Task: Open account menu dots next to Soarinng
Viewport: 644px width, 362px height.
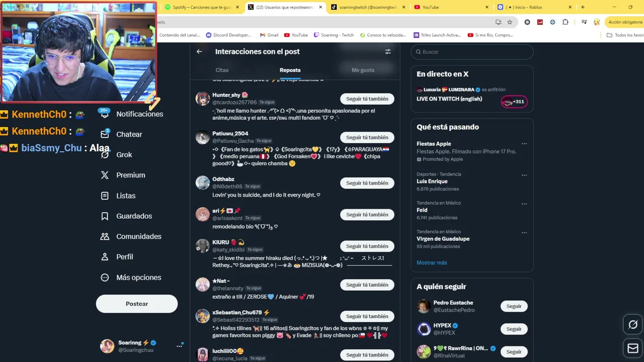Action: coord(179,346)
